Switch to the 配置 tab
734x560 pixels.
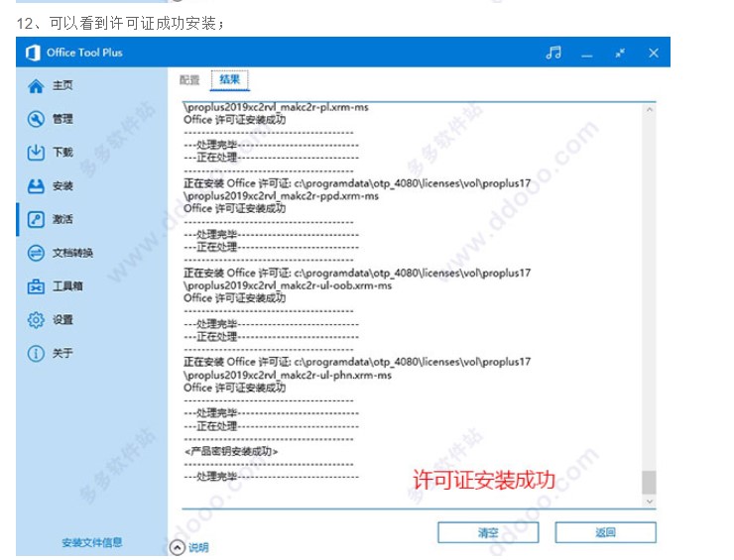(x=189, y=80)
